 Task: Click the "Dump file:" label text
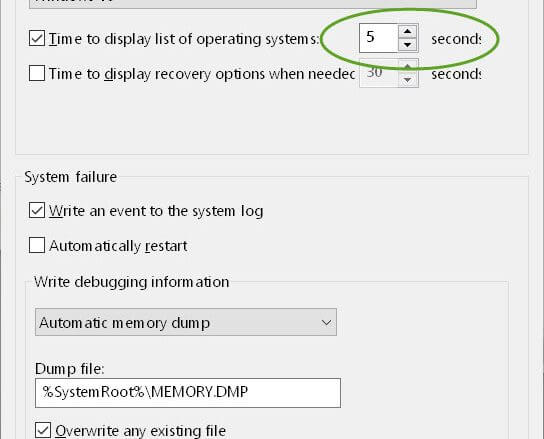pyautogui.click(x=69, y=369)
